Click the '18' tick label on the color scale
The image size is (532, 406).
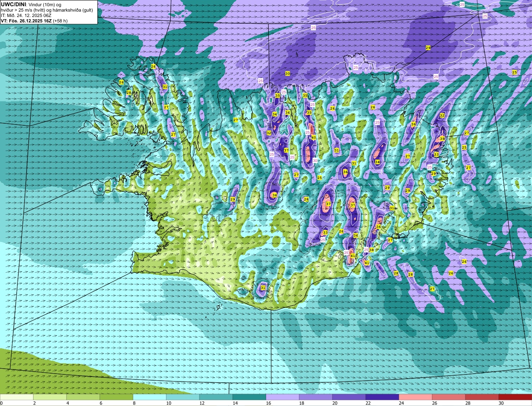301,403
